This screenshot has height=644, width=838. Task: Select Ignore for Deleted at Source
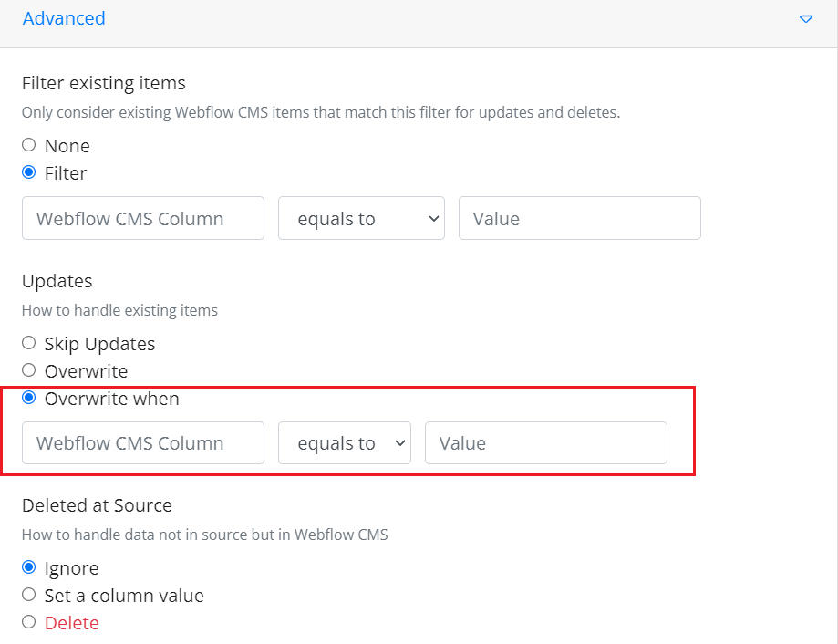click(29, 567)
